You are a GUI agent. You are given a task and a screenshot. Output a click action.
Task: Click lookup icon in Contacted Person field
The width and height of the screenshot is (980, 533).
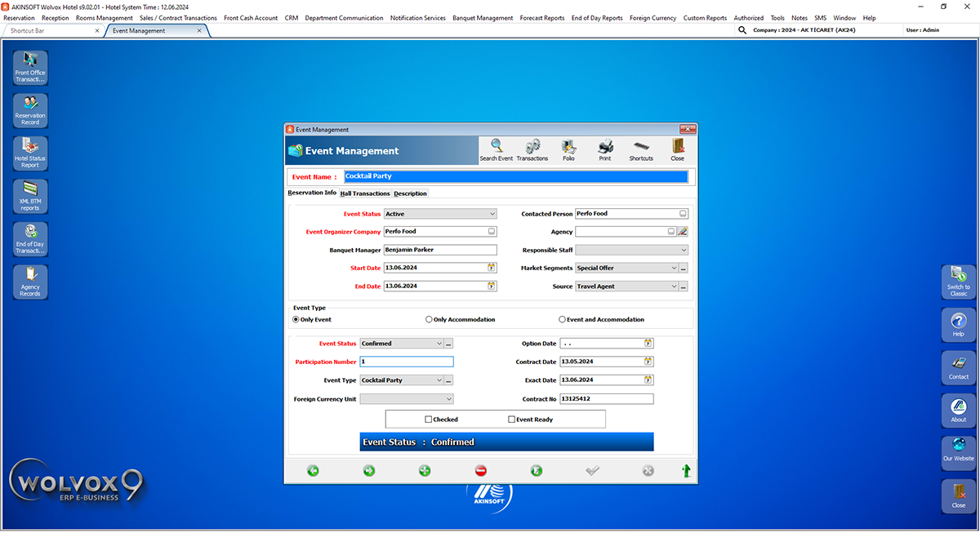point(683,214)
